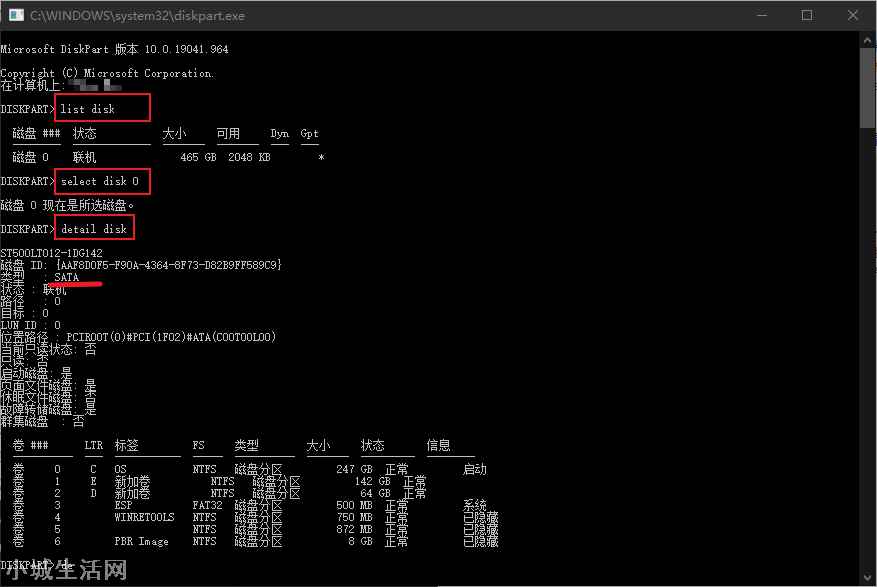The image size is (877, 587).
Task: Click the FAT32 file system entry
Action: click(208, 505)
